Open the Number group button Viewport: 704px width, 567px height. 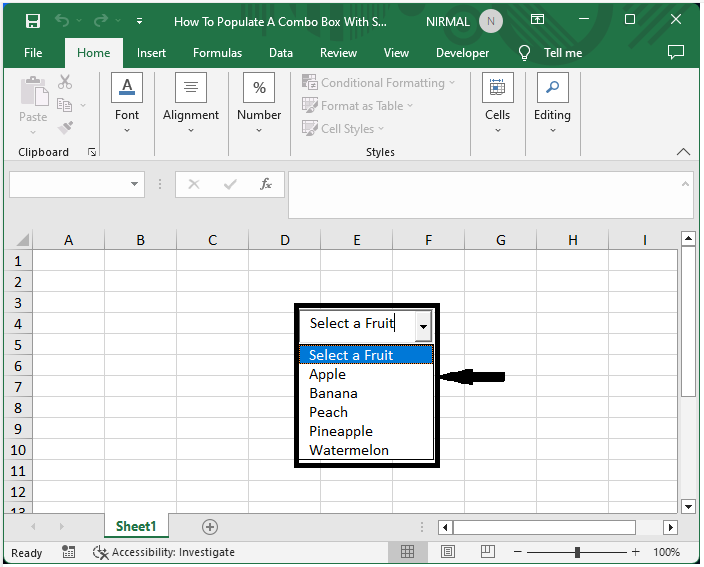[x=259, y=104]
